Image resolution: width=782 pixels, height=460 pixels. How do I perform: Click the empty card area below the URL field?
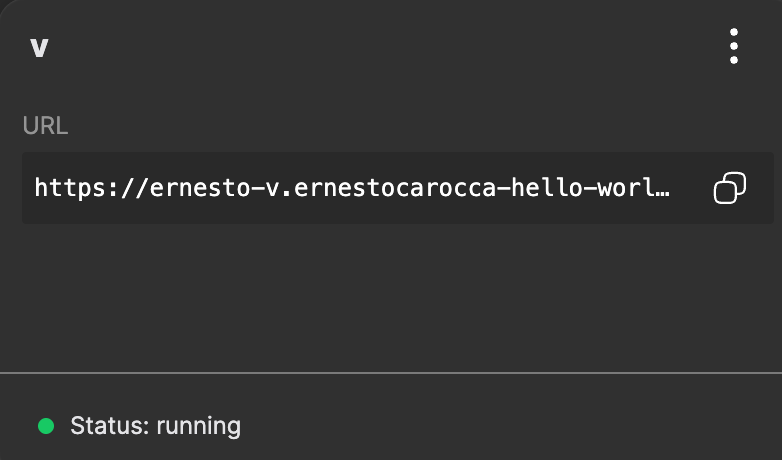tap(391, 298)
